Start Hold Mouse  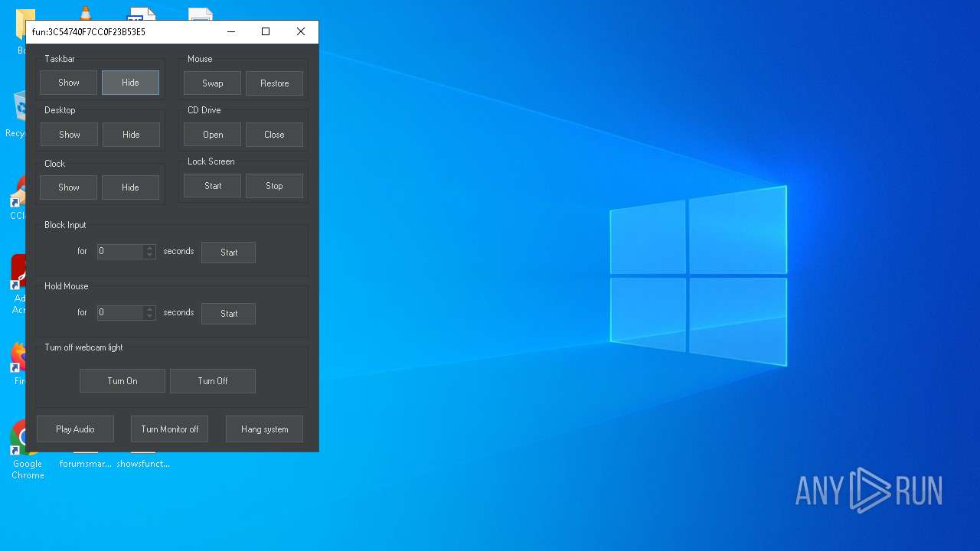coord(228,314)
